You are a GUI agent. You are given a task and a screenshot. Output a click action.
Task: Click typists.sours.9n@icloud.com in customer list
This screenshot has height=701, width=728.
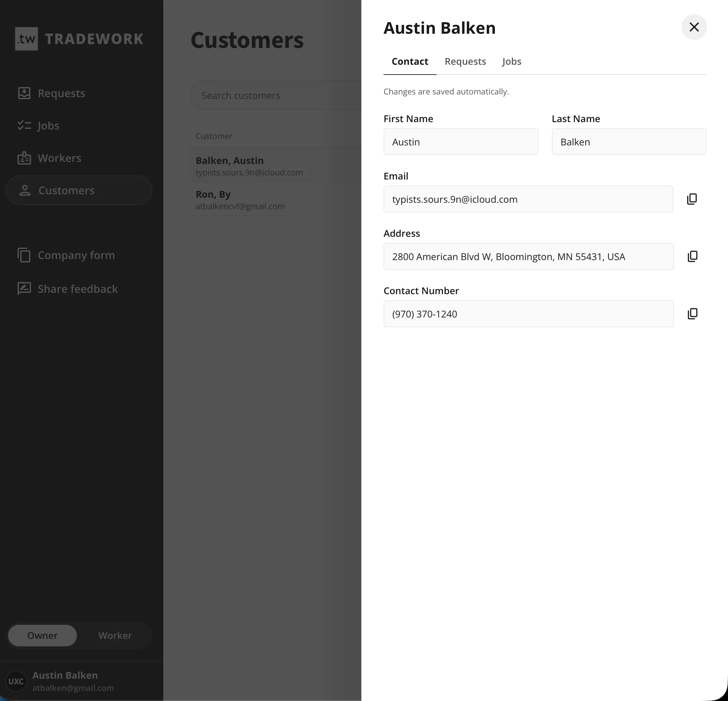[249, 173]
